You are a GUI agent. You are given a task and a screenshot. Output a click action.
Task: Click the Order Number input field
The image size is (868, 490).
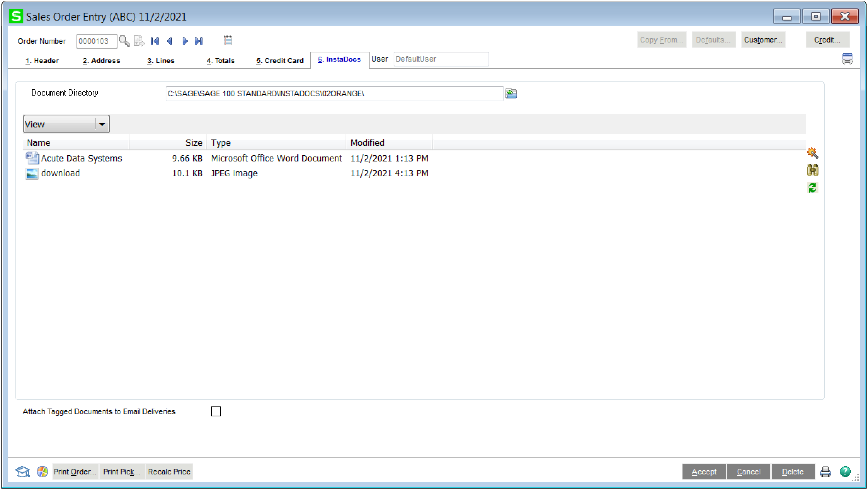tap(96, 41)
